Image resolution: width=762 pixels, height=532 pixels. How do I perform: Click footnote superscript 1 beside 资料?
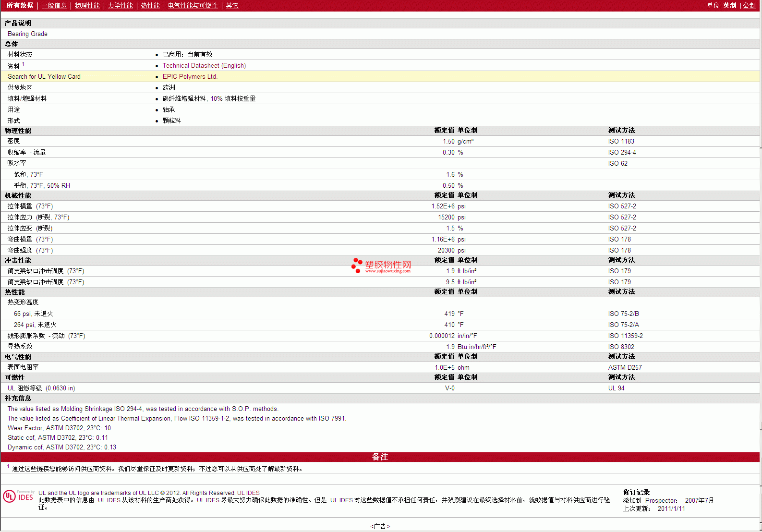click(23, 64)
